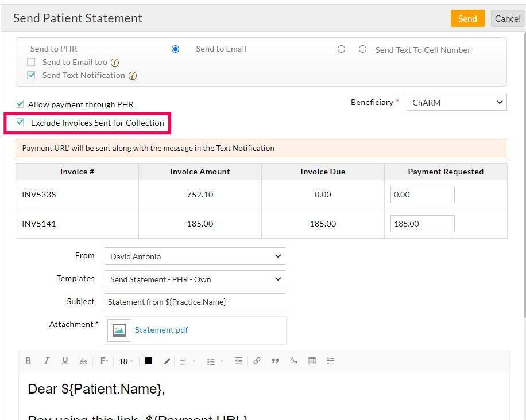526x420 pixels.
Task: Open the Statement.pdf attachment thumbnail
Action: coord(118,330)
